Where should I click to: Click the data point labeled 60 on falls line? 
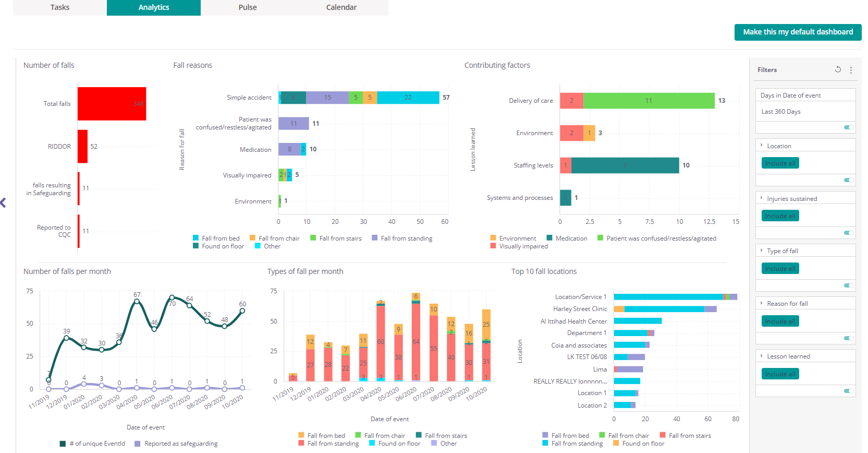coord(242,311)
